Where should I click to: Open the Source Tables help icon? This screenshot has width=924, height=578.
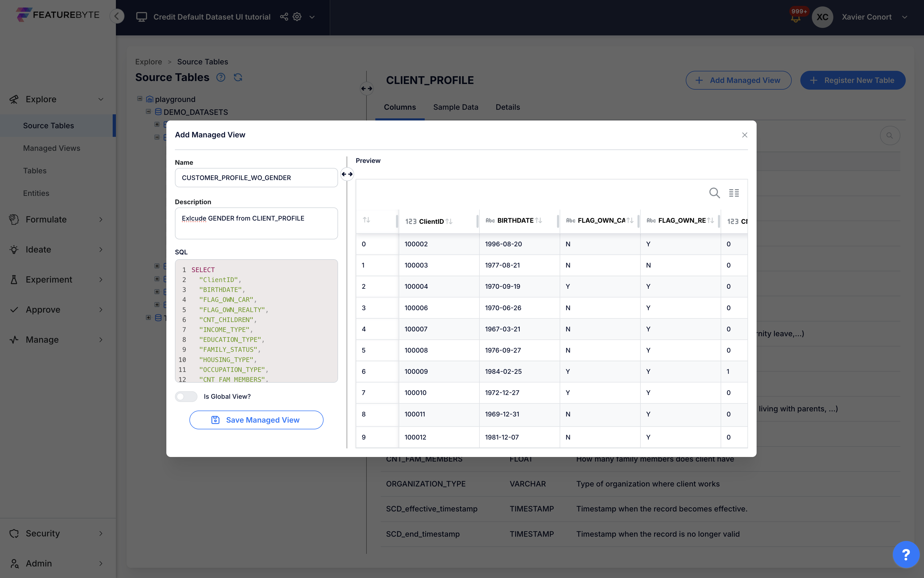pos(221,78)
